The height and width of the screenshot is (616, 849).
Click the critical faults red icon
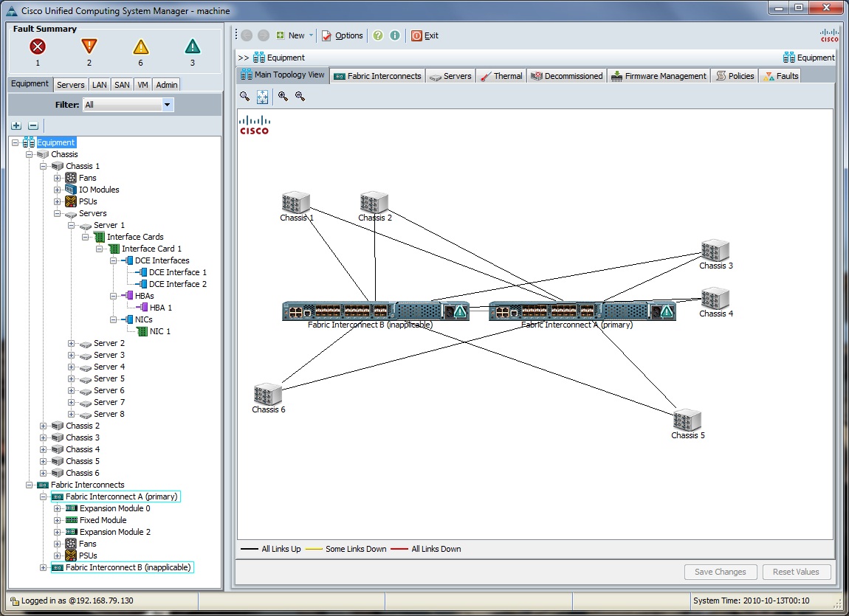pyautogui.click(x=38, y=47)
